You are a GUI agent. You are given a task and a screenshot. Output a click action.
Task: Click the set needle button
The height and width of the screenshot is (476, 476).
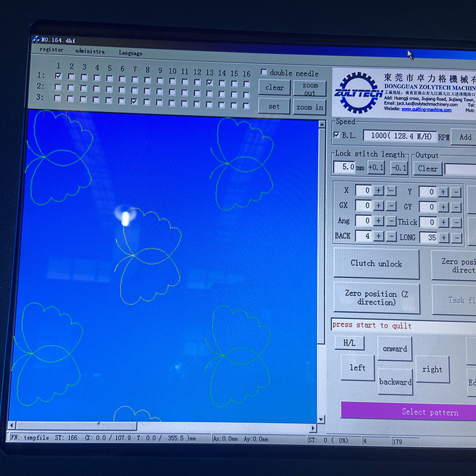[274, 107]
